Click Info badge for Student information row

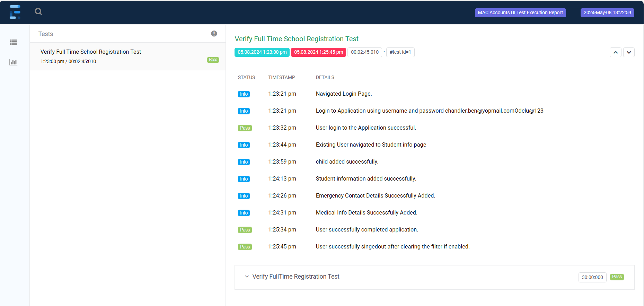pyautogui.click(x=244, y=179)
